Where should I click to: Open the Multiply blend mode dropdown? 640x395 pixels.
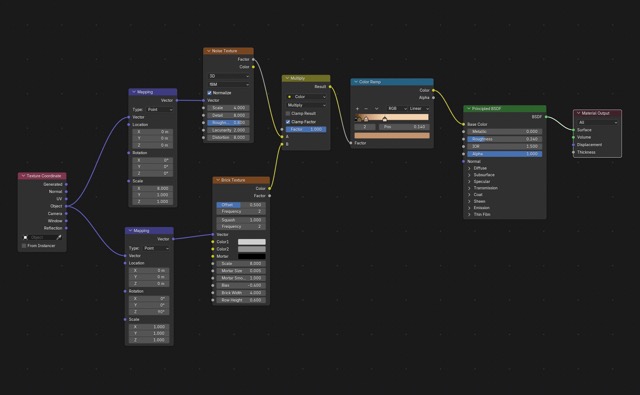pyautogui.click(x=306, y=105)
